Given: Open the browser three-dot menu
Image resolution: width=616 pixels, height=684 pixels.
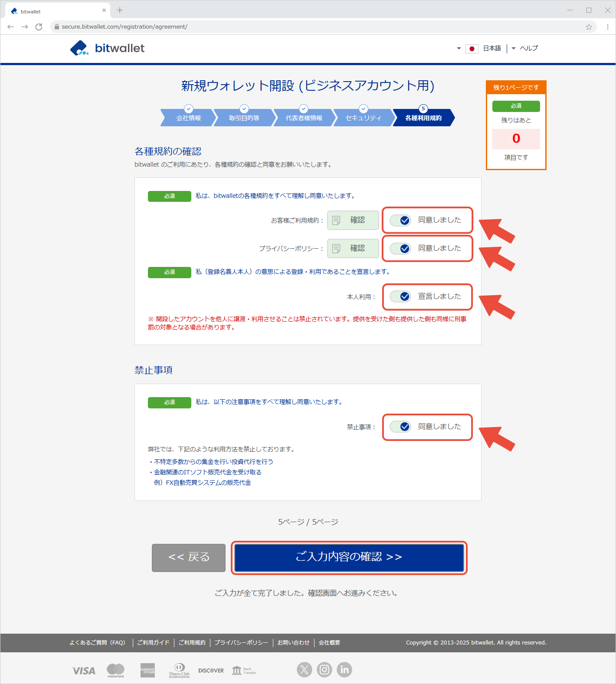Looking at the screenshot, I should pyautogui.click(x=607, y=27).
